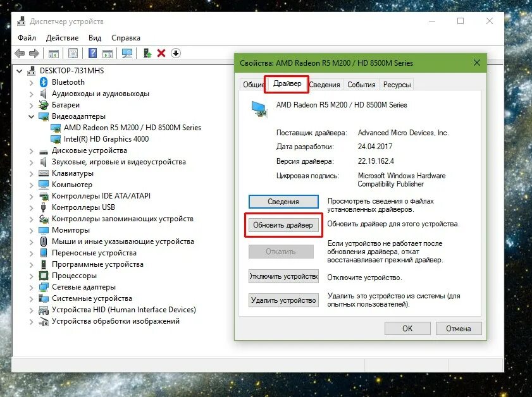The height and width of the screenshot is (397, 532).
Task: Click the Батареи battery icon
Action: click(44, 105)
